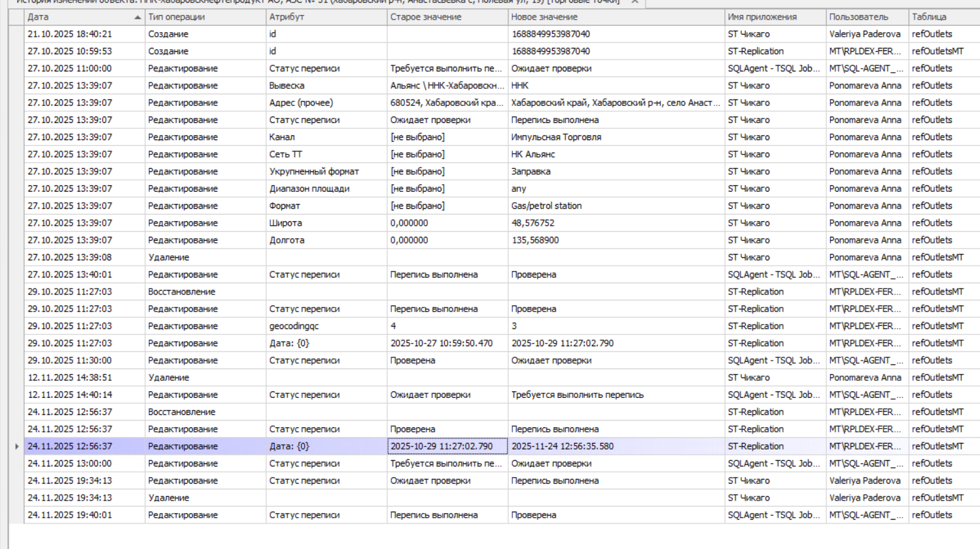Click the Таблица column header

[x=945, y=17]
